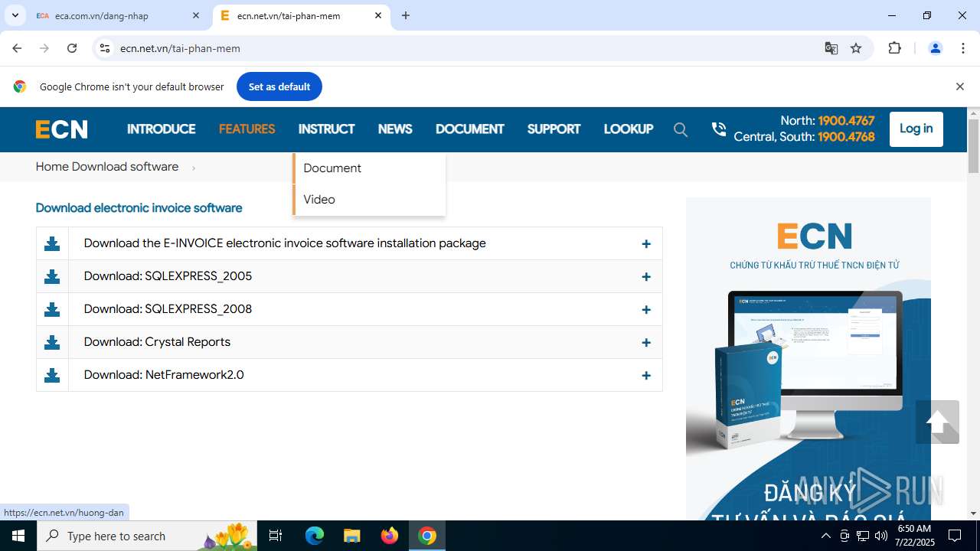Image resolution: width=980 pixels, height=551 pixels.
Task: Launch Microsoft Edge from taskbar
Action: pyautogui.click(x=315, y=536)
